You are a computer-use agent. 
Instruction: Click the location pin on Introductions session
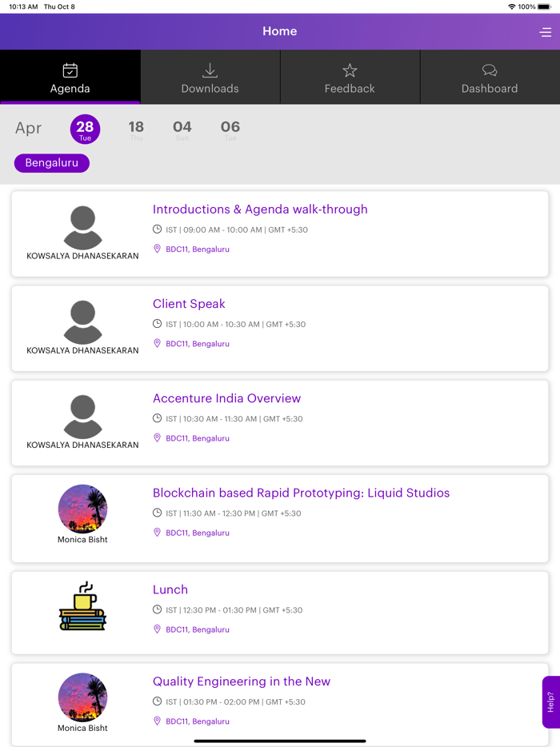157,249
